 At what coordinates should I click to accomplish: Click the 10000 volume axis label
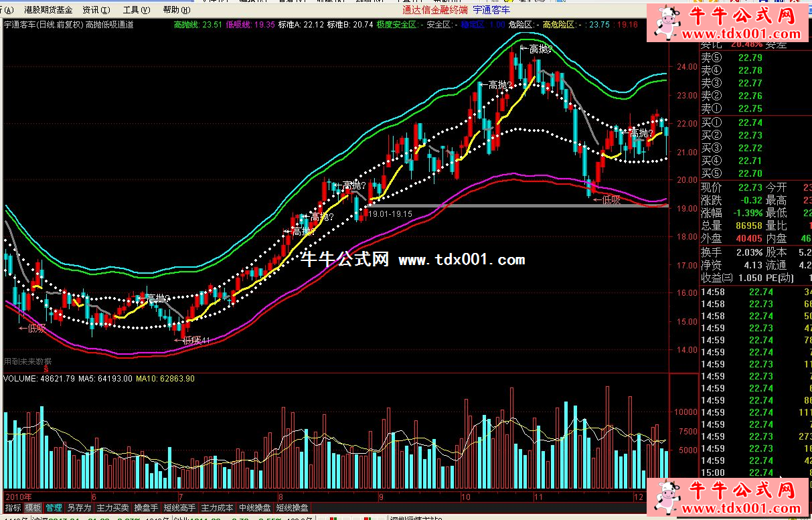point(687,413)
